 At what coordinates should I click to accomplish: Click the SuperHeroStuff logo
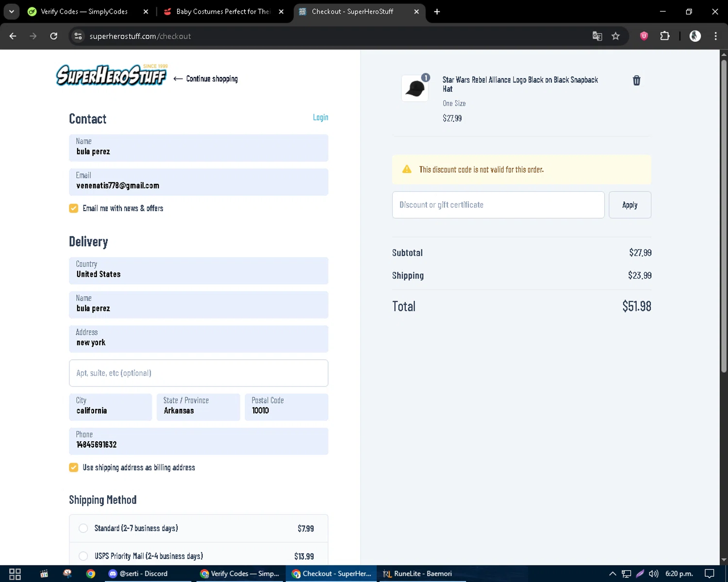[x=112, y=75]
